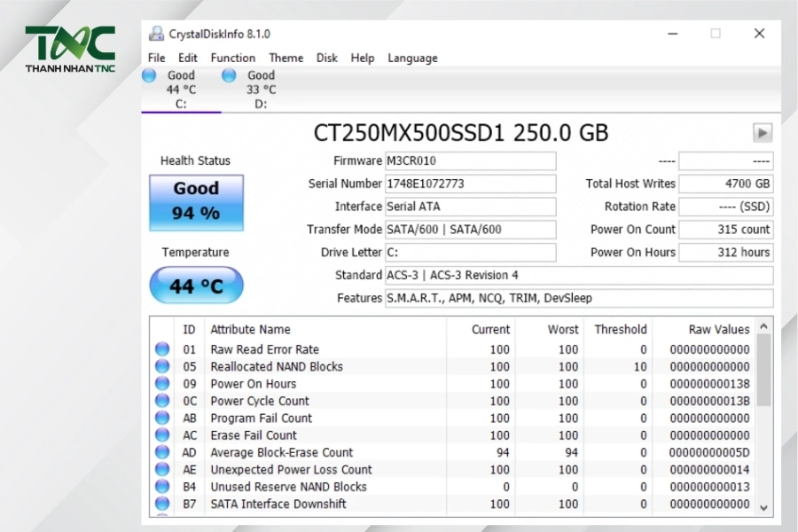Select Power On Hours attribute name in table
This screenshot has width=798, height=532.
[x=254, y=384]
